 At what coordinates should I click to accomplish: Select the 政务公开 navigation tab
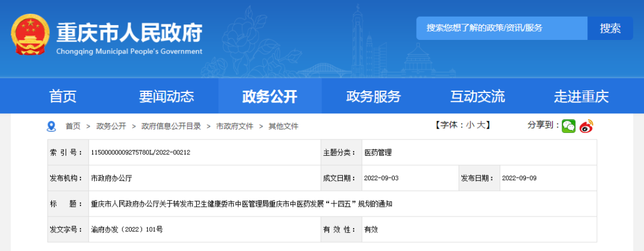tap(270, 96)
